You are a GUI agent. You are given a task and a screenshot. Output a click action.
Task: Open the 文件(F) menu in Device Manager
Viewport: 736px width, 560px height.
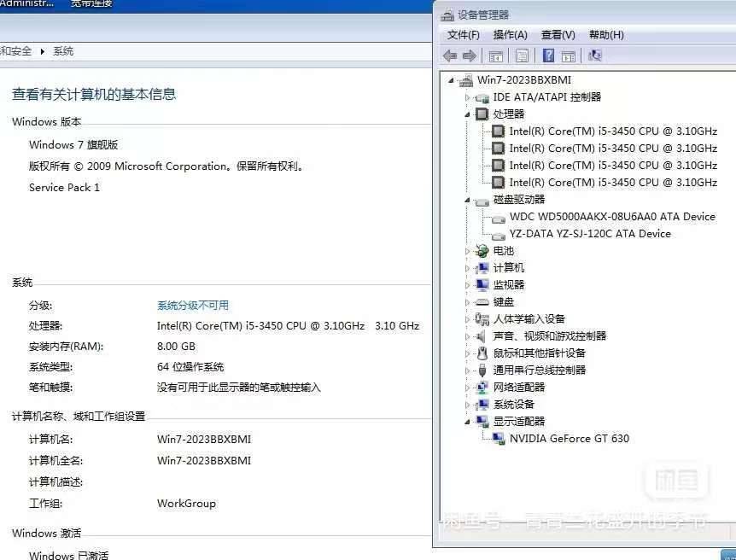(x=464, y=35)
